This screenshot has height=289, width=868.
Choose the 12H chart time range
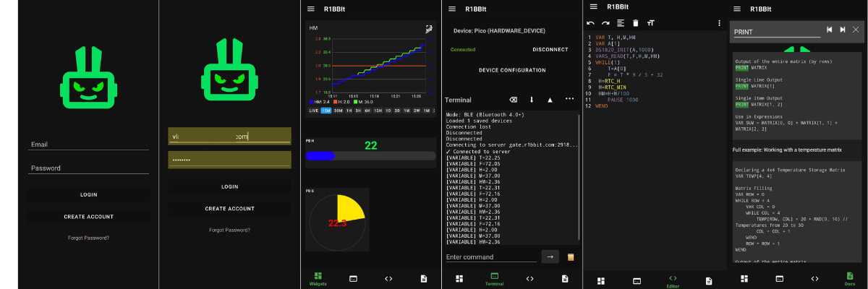[x=378, y=111]
